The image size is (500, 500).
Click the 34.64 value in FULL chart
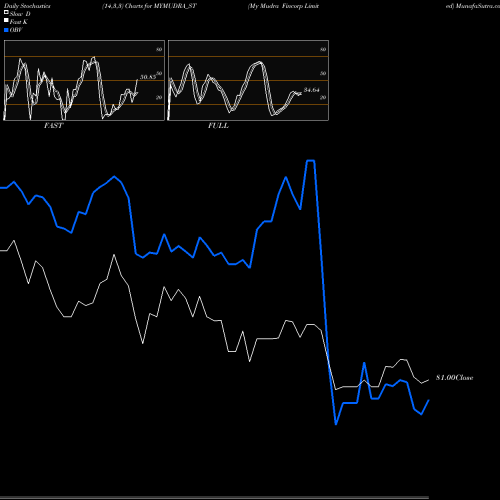(312, 90)
